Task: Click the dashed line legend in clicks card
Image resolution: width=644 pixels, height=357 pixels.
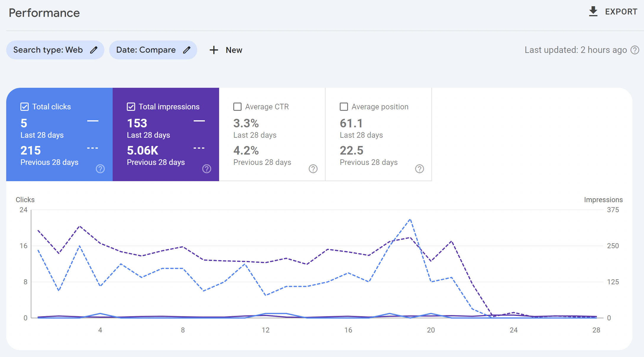Action: (x=93, y=148)
